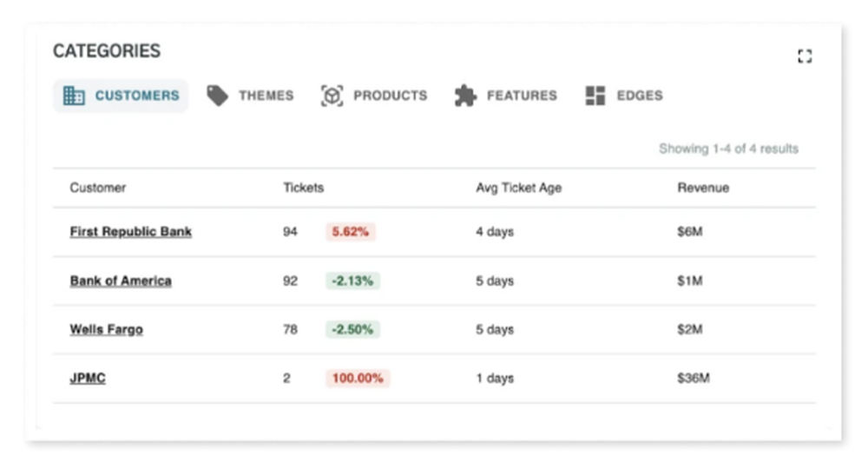Click the $2M revenue value
The height and width of the screenshot is (469, 868).
point(690,329)
